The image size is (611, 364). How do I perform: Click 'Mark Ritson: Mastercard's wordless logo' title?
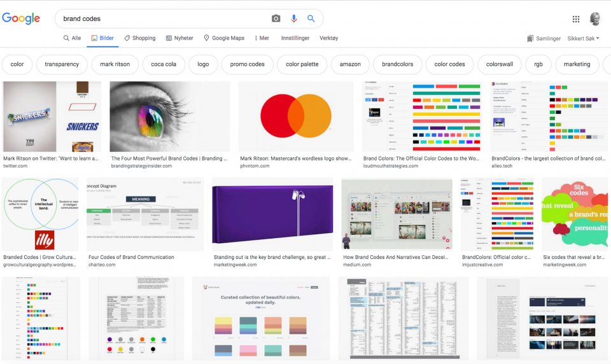296,158
